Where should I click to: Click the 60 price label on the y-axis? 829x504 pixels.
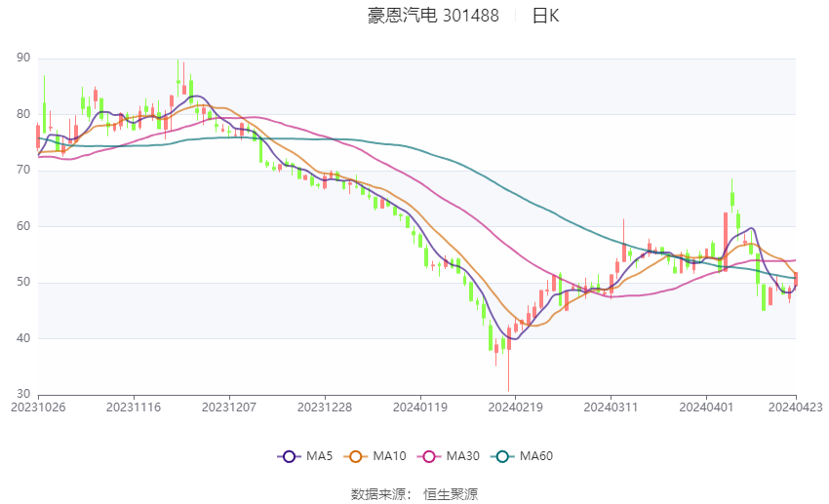pos(23,226)
